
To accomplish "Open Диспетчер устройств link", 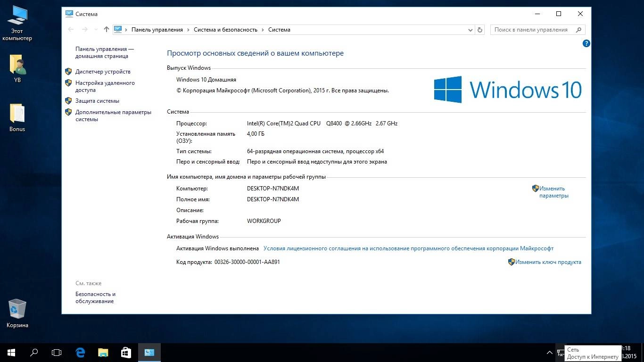I will (x=103, y=72).
